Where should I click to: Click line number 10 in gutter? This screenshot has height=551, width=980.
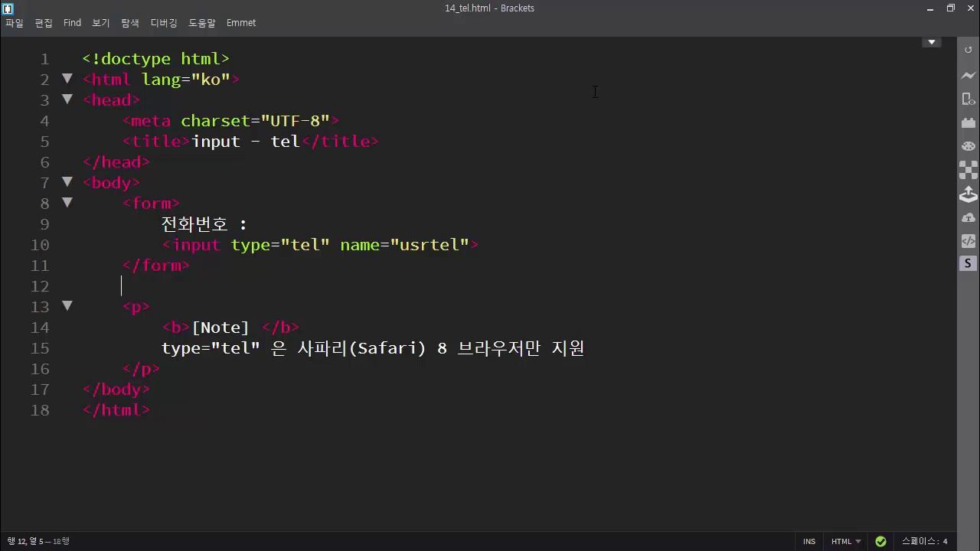(x=40, y=245)
